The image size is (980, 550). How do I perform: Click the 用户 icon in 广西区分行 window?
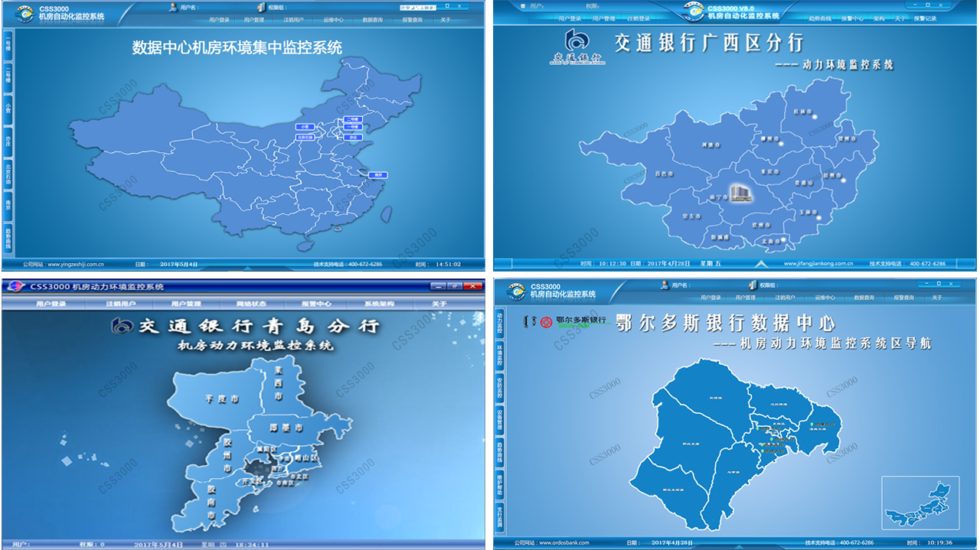point(524,6)
